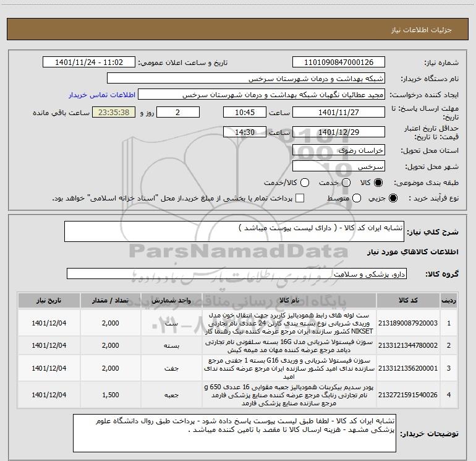The image size is (476, 461).
Task: Click the remaining days field 2
Action: click(178, 112)
